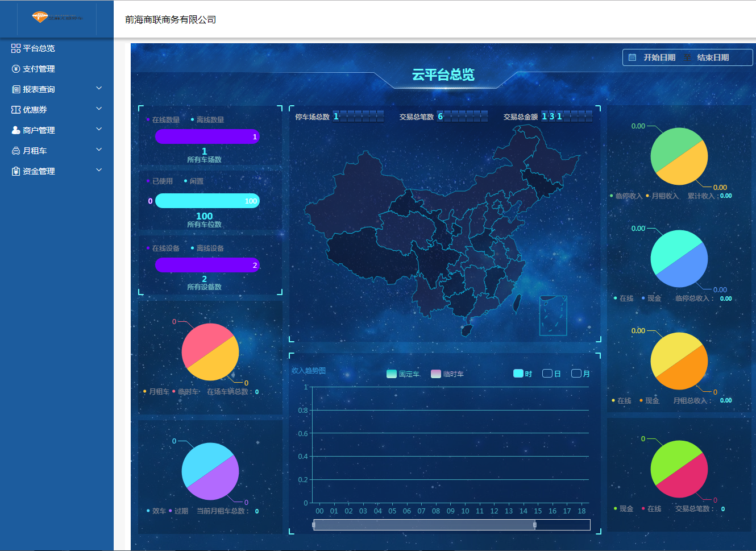Click the purple 所有设备数 progress bar

tap(207, 265)
